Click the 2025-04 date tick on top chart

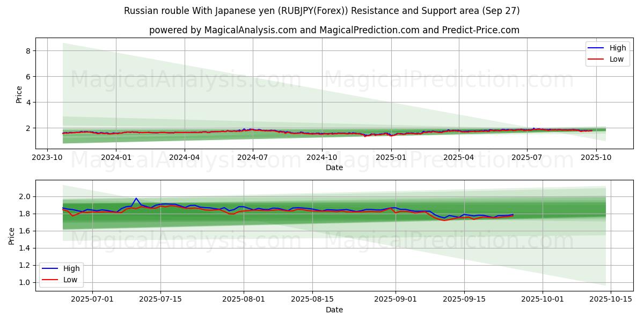coord(458,157)
